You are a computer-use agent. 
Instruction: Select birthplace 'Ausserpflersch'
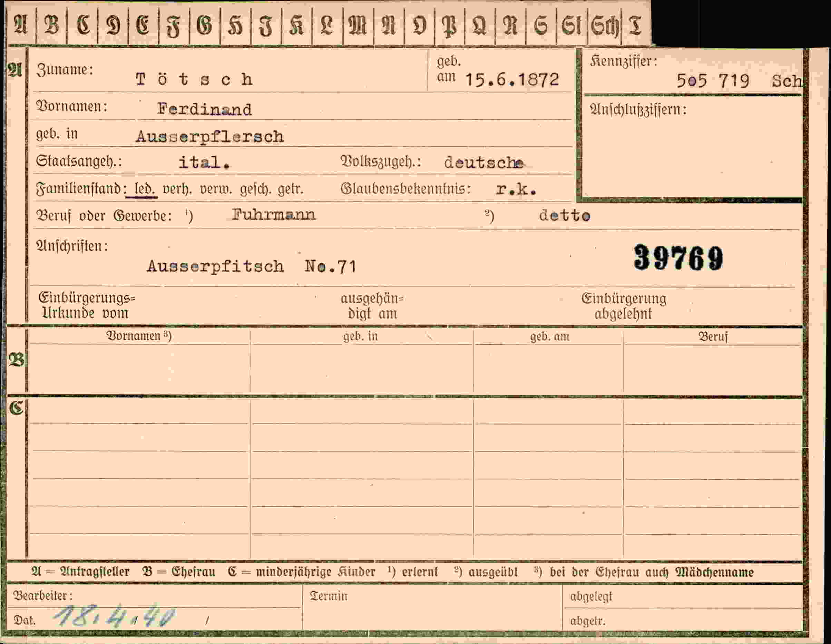(210, 137)
